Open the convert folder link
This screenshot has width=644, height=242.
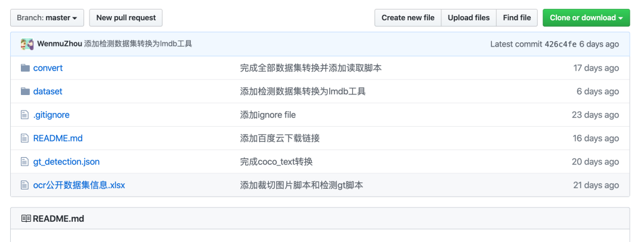tap(48, 68)
